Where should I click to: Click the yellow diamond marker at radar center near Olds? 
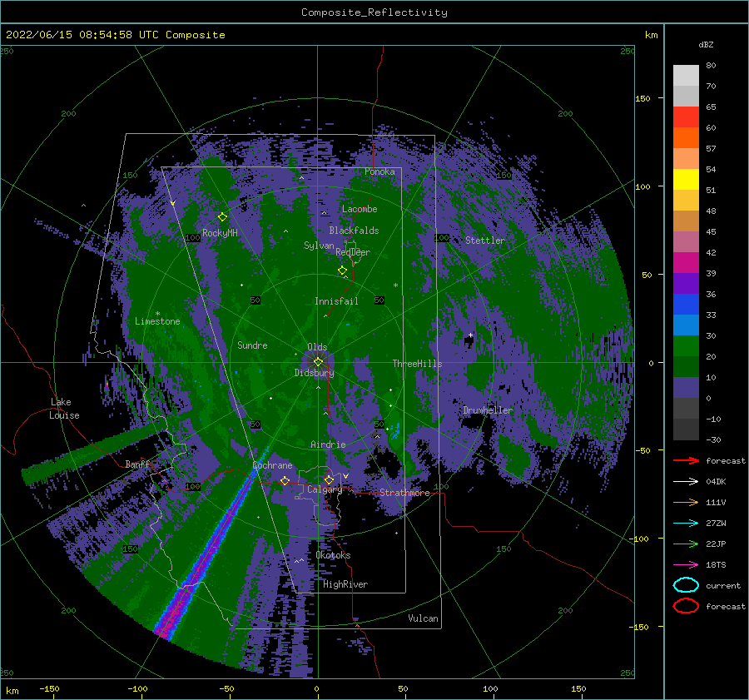click(x=318, y=362)
